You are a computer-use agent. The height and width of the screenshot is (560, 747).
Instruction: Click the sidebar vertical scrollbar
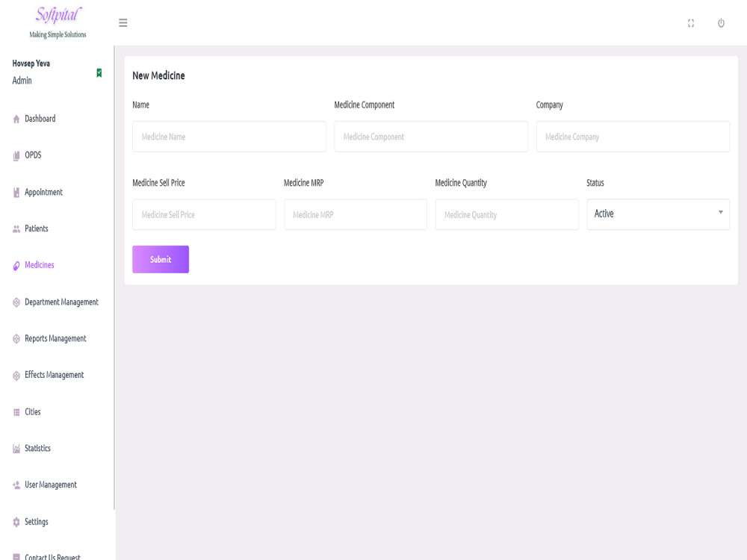(114, 278)
